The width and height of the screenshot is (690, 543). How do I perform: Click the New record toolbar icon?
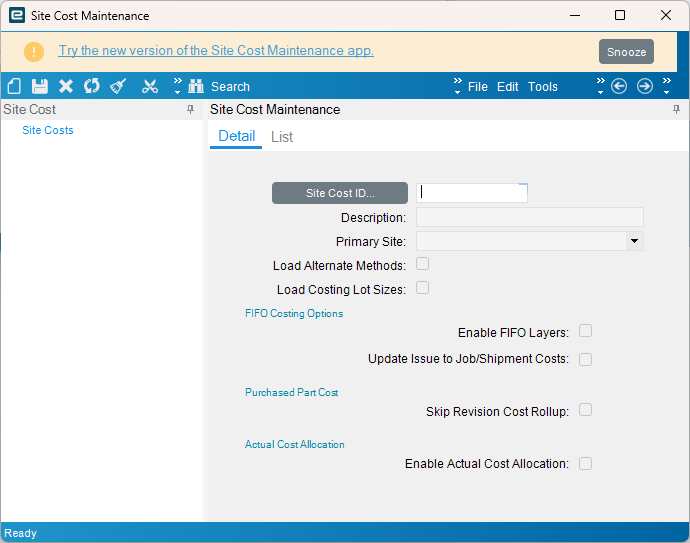click(x=14, y=86)
